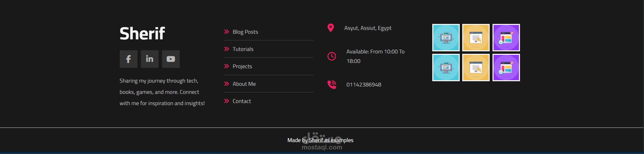644x154 pixels.
Task: Open the LinkedIn social icon
Action: [150, 59]
